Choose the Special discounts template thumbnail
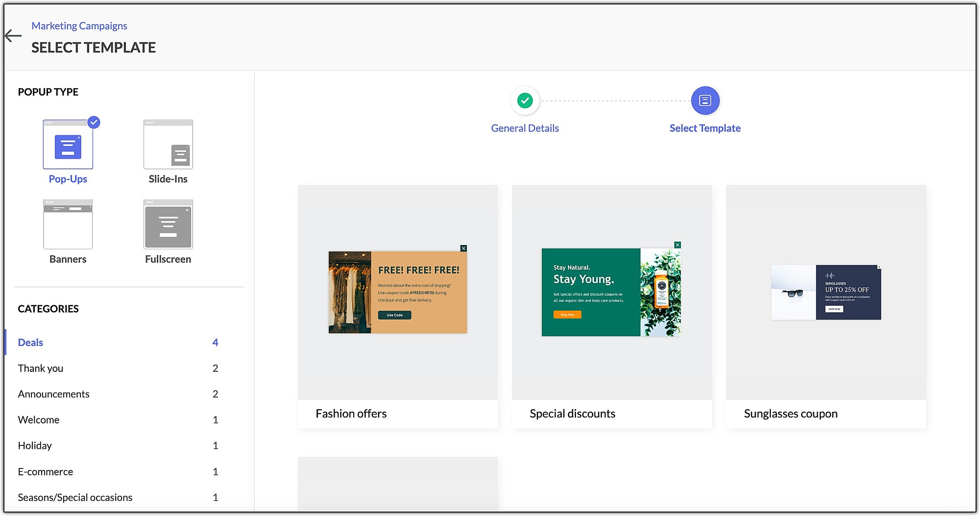This screenshot has height=516, width=980. [612, 292]
